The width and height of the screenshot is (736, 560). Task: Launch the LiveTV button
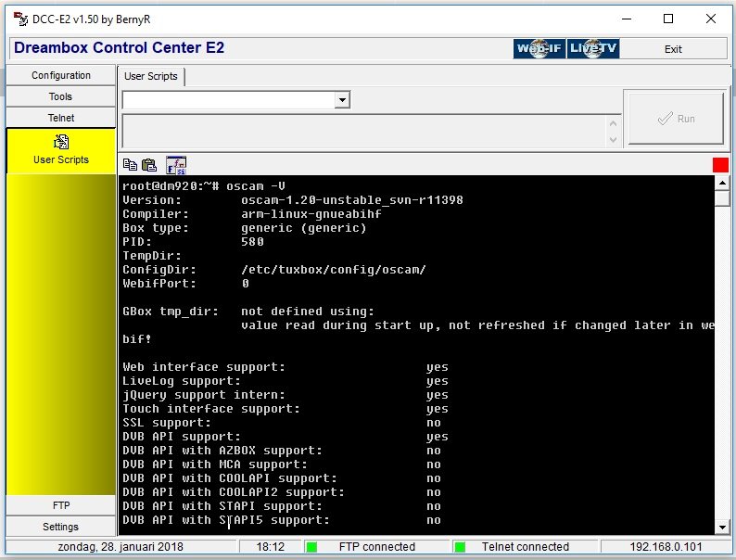593,48
